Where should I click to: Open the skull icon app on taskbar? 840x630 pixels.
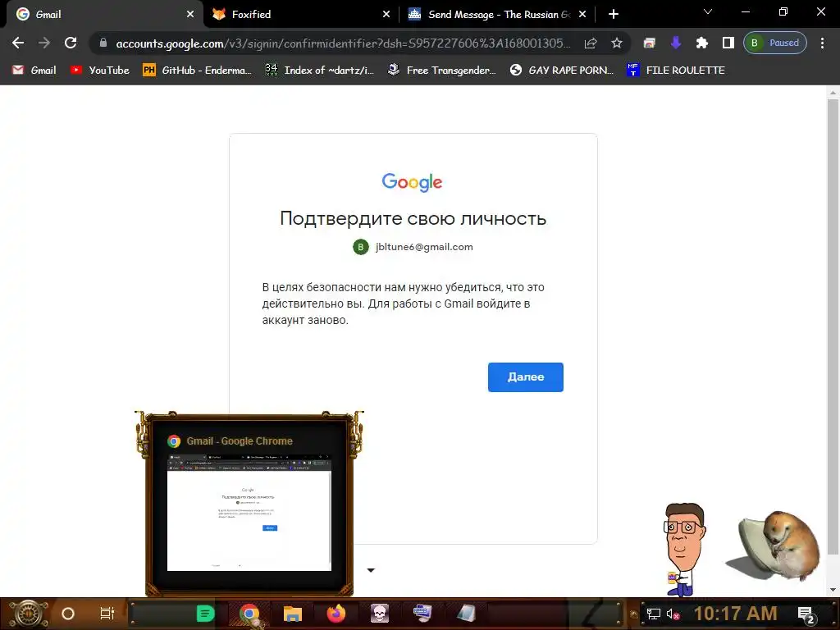[379, 614]
